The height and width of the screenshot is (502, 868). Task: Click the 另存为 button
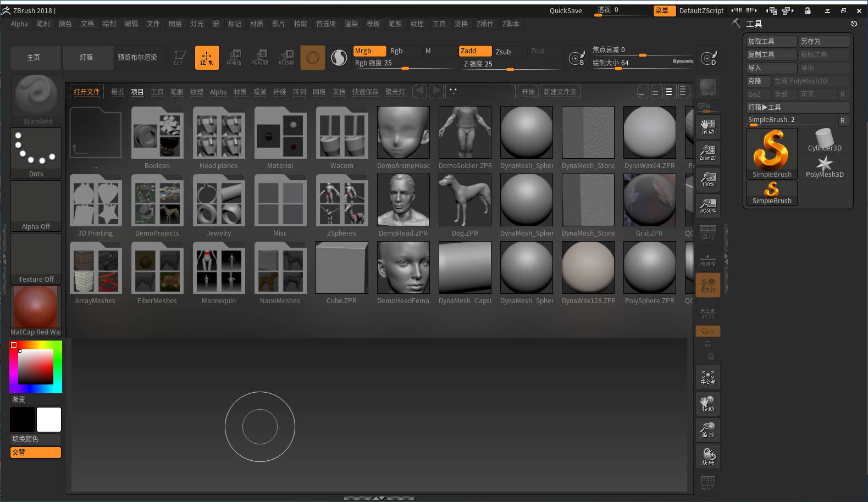[x=824, y=41]
